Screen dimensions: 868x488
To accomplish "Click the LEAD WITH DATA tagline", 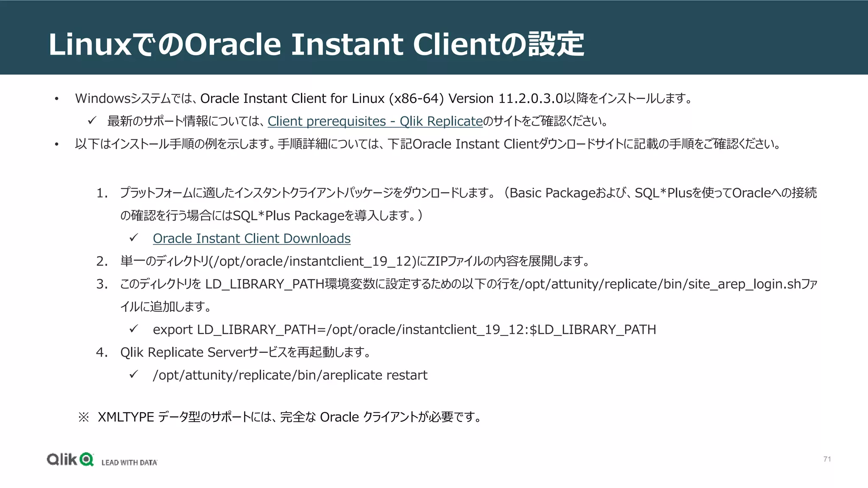I will [129, 463].
